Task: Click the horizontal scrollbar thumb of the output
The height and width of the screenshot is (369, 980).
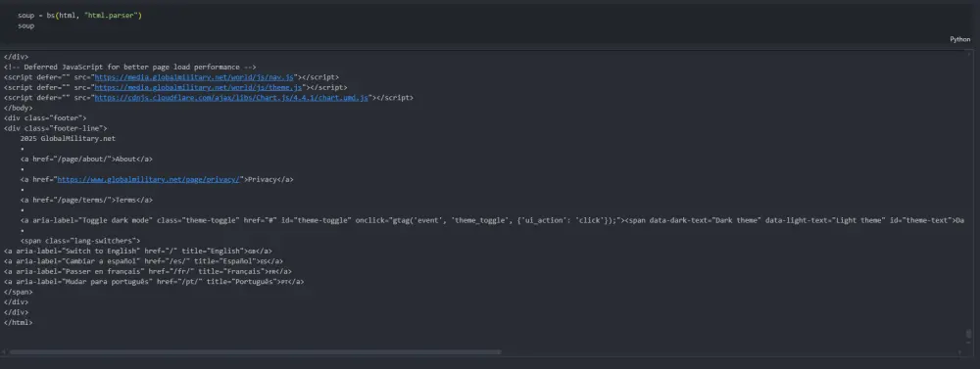Action: tap(255, 352)
